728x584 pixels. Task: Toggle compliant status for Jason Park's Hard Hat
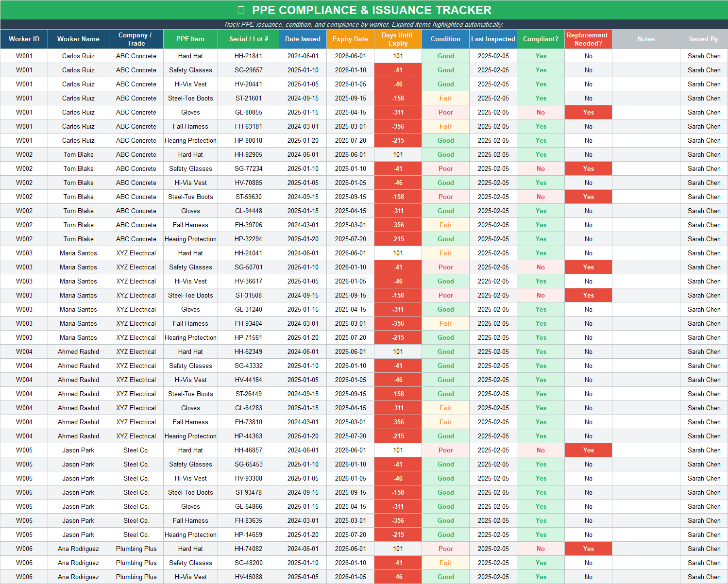tap(541, 450)
